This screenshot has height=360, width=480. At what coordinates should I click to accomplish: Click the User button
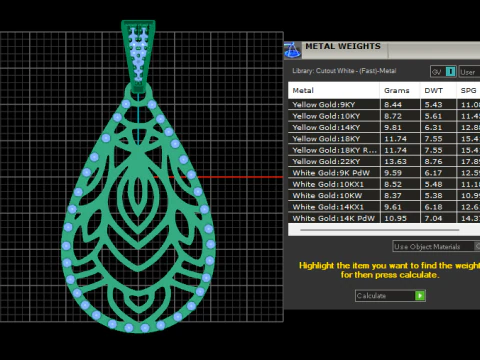pyautogui.click(x=469, y=72)
